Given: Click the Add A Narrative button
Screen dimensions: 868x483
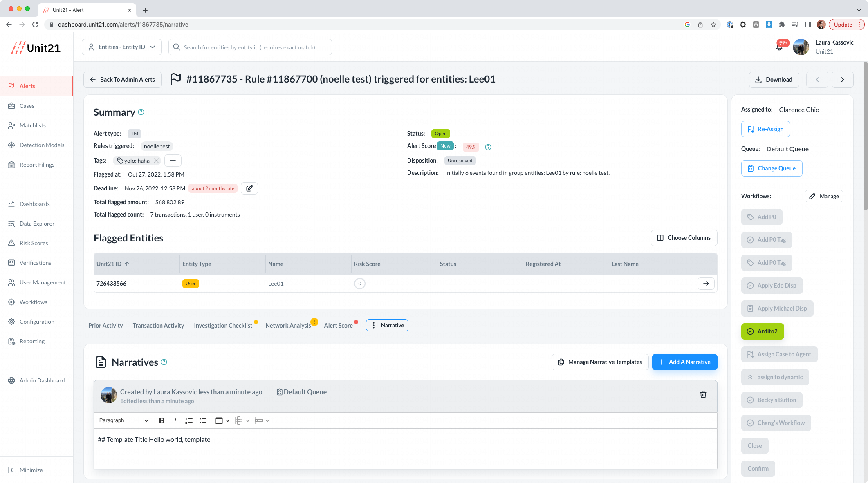Looking at the screenshot, I should (684, 362).
